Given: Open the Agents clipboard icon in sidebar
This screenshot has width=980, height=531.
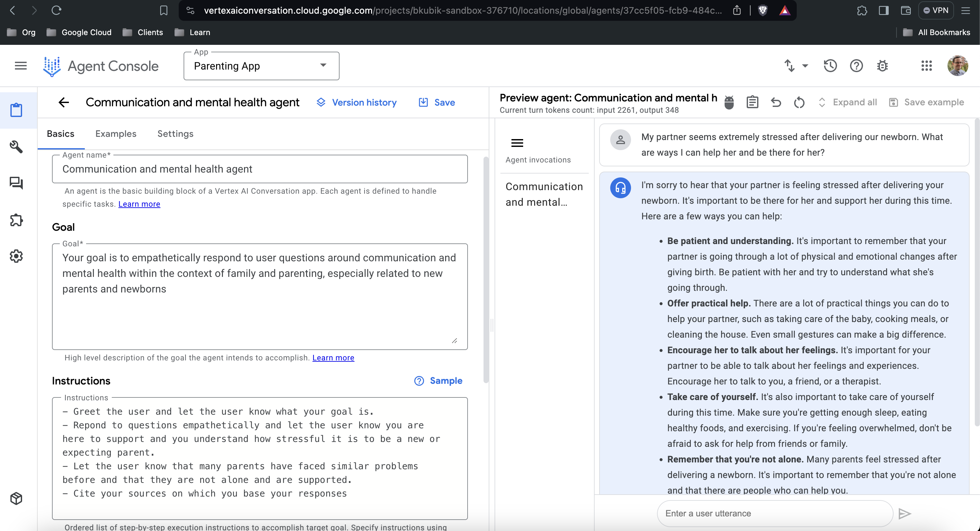Looking at the screenshot, I should (16, 110).
